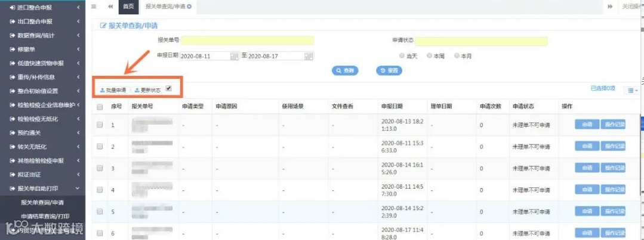Tick the checkbox for row 6

pos(100,233)
